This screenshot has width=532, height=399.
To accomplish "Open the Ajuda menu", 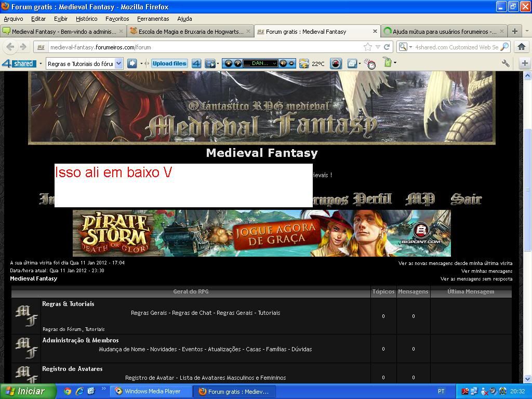I will 184,19.
